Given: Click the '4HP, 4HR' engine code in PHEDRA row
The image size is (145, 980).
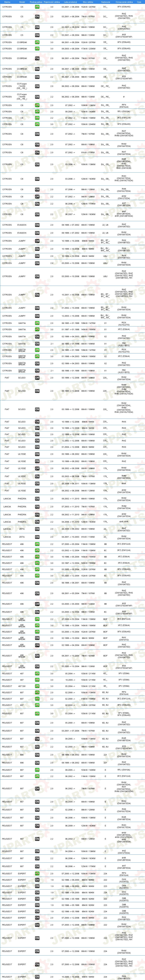Looking at the screenshot, I should 124,522.
